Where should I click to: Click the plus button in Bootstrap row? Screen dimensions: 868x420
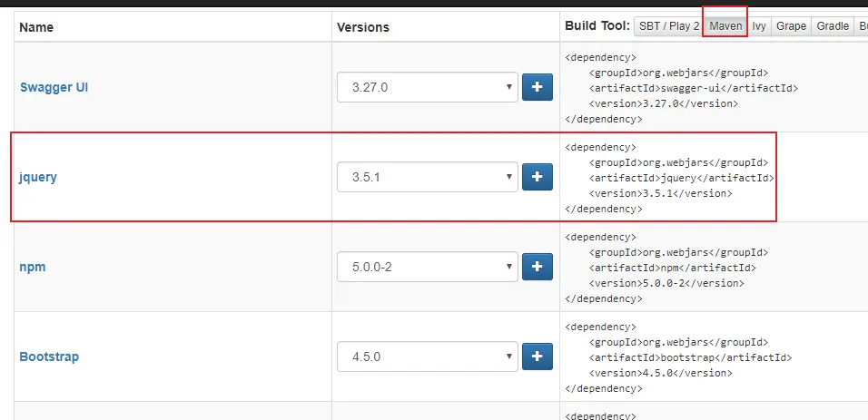[537, 357]
